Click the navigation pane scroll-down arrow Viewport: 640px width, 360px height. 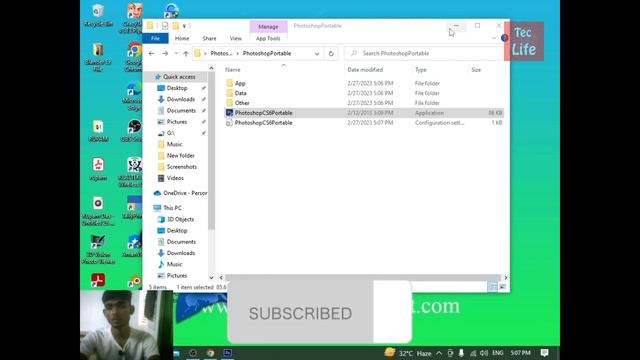pos(211,278)
